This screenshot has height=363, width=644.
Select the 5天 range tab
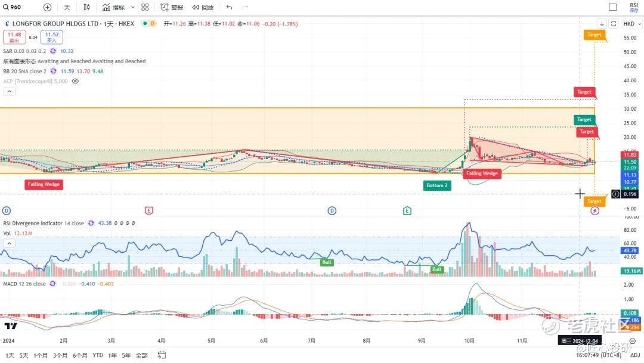click(24, 355)
